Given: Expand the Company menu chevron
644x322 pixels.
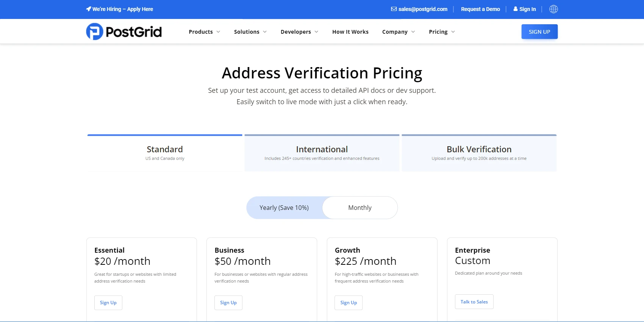Looking at the screenshot, I should 413,32.
